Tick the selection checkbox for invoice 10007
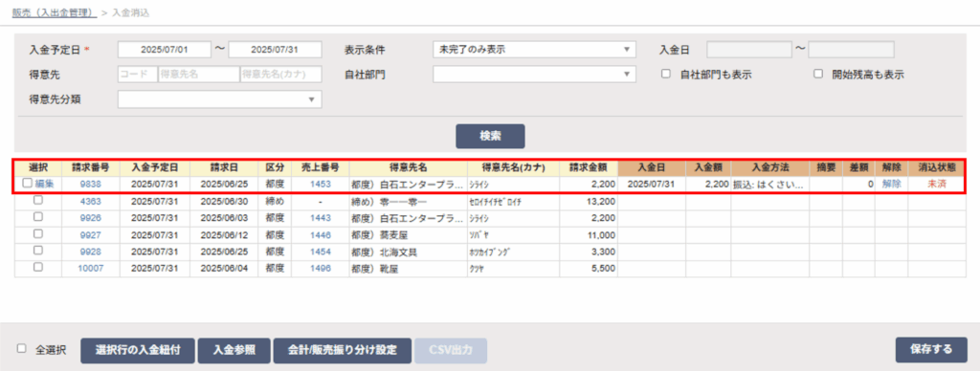 (x=37, y=268)
